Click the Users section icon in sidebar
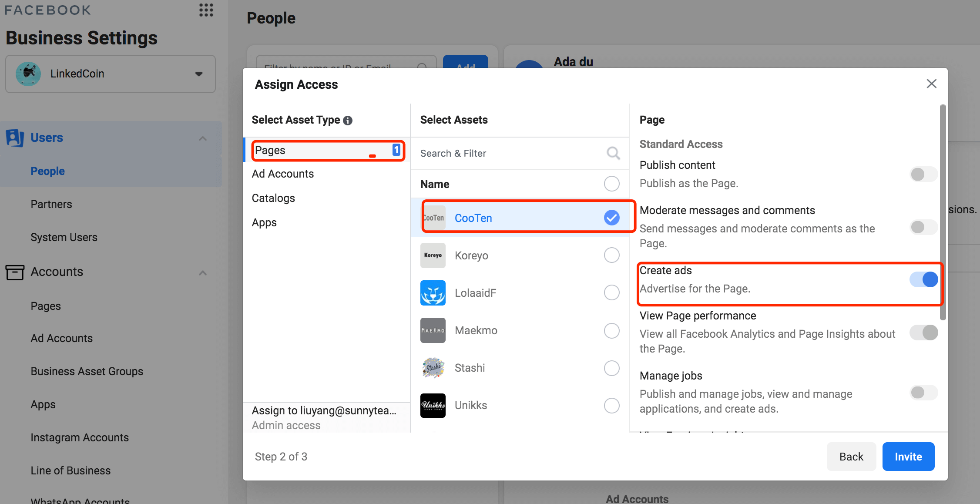 (15, 138)
